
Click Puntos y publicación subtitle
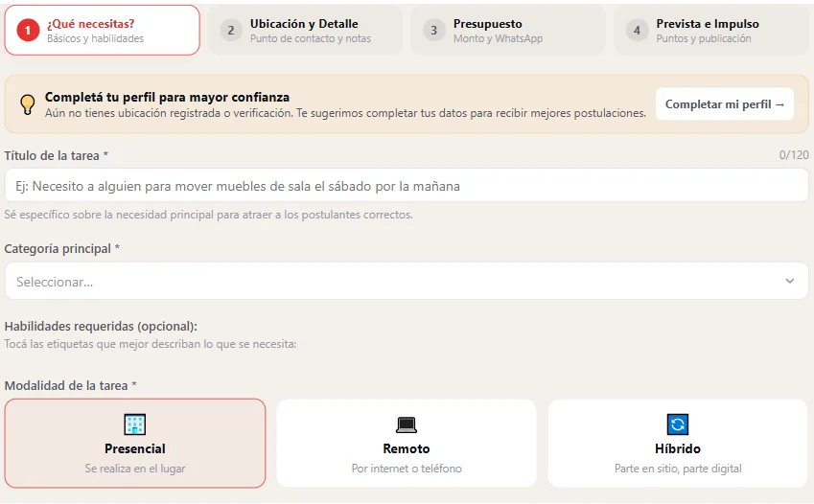pos(704,38)
